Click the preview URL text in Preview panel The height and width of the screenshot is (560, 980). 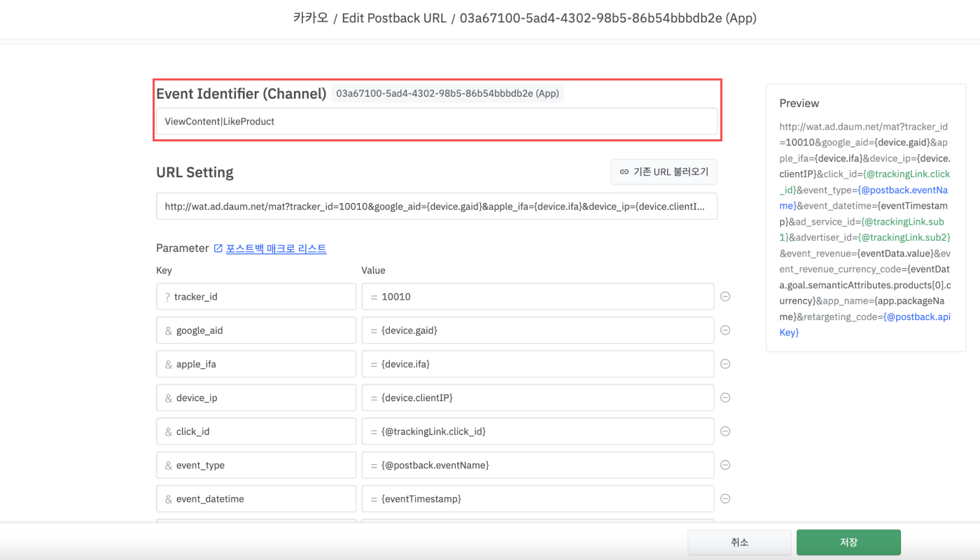click(865, 230)
